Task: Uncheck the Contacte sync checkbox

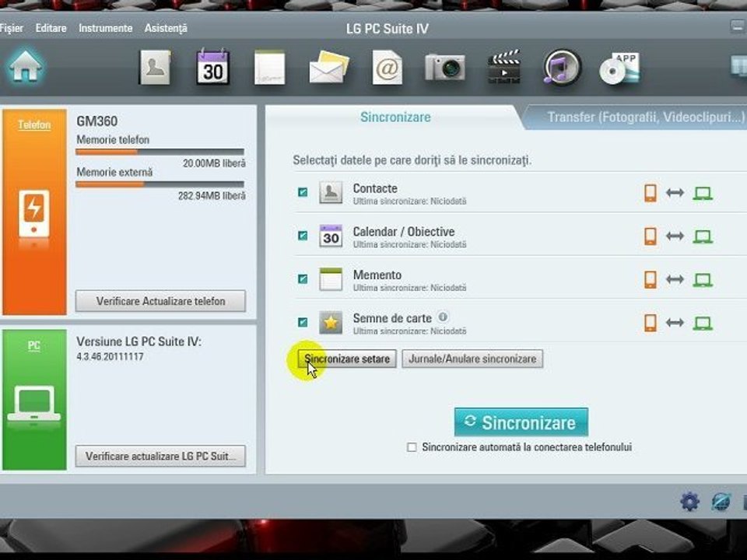Action: (x=303, y=192)
